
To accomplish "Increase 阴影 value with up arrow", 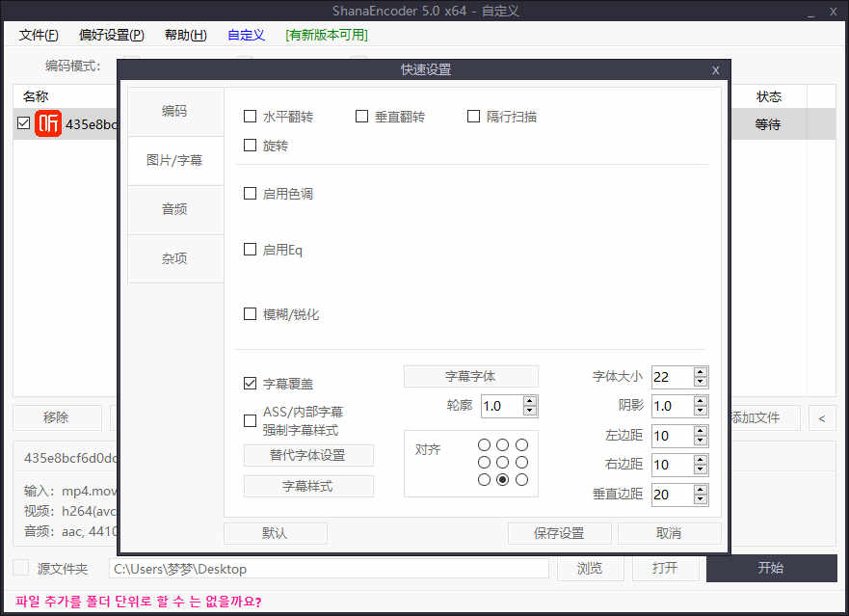I will pos(701,401).
